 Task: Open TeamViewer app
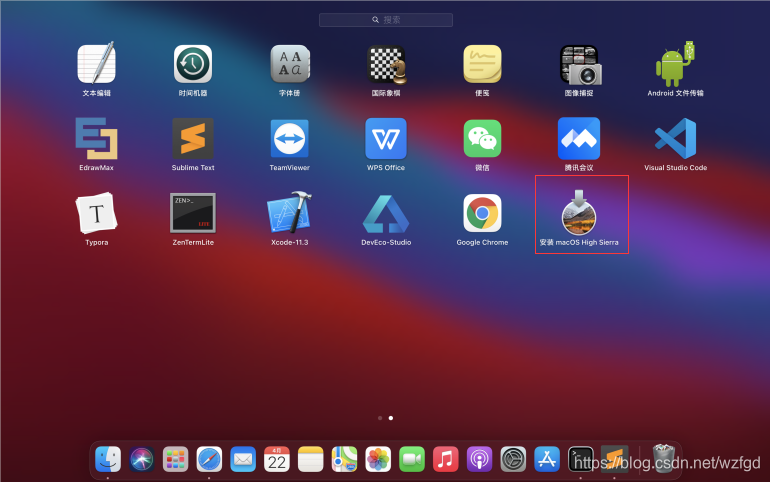coord(290,138)
